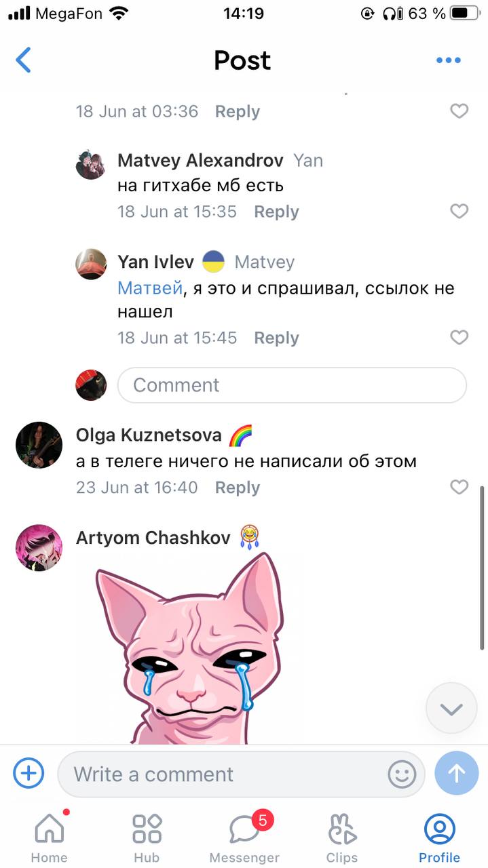Reply to Olga Kuznetsova's comment
Viewport: 488px width, 868px height.
point(238,488)
